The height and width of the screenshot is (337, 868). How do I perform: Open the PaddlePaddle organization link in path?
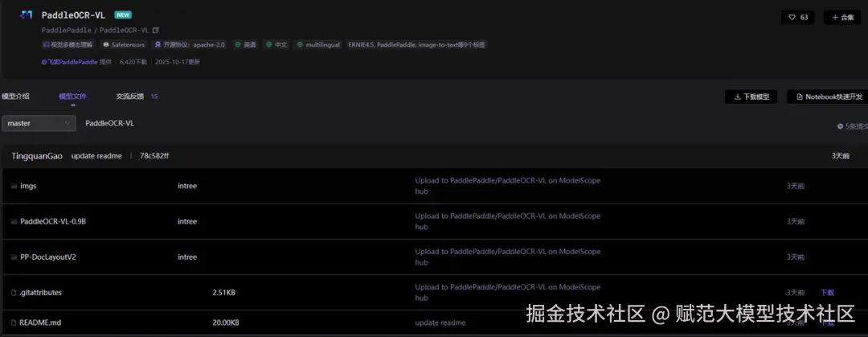tap(67, 30)
